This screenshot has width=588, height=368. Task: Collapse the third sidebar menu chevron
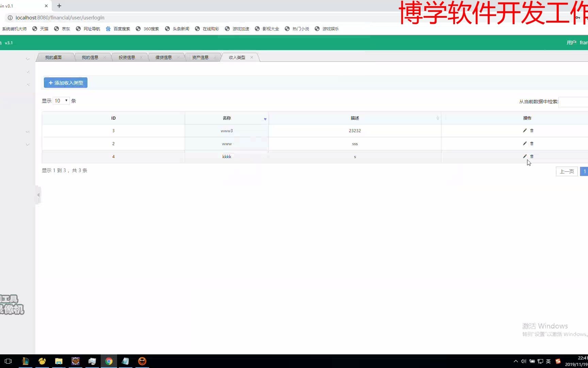tap(28, 85)
